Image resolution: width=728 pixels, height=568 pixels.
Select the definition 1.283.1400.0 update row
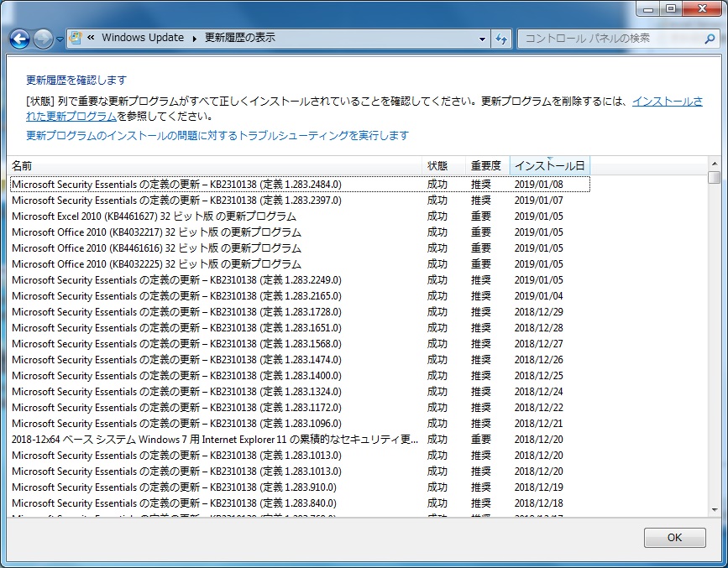click(300, 375)
